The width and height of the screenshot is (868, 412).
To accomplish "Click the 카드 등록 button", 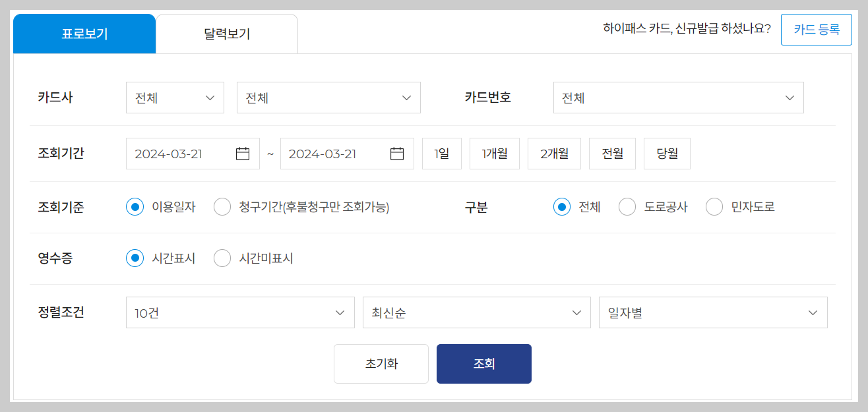I will [816, 29].
